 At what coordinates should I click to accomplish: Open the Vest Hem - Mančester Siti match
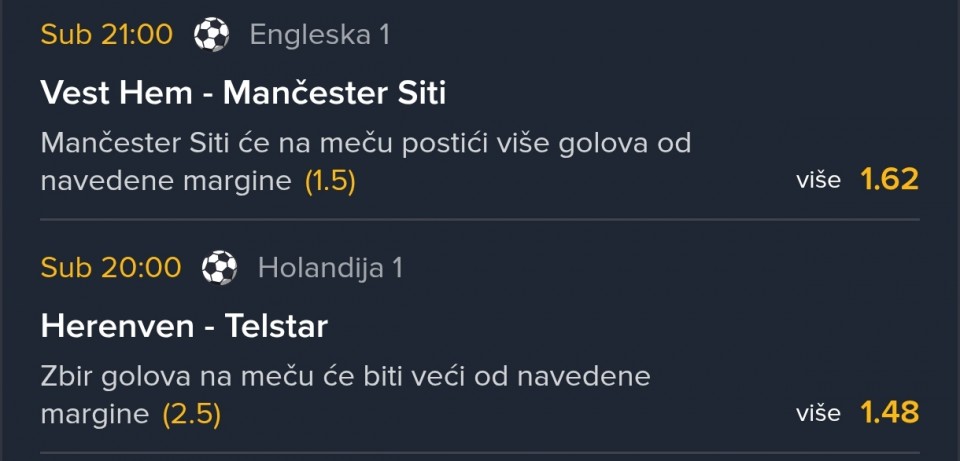coord(243,93)
